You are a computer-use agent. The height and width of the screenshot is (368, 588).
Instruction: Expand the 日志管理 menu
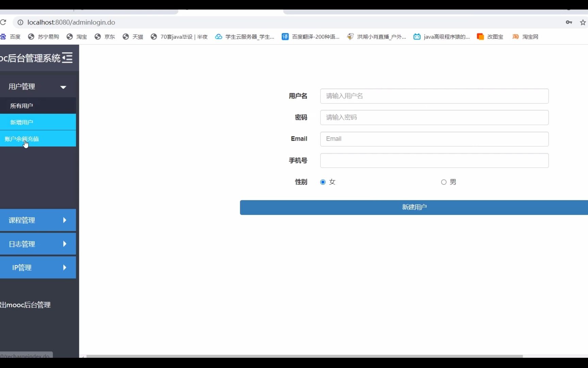click(x=38, y=244)
